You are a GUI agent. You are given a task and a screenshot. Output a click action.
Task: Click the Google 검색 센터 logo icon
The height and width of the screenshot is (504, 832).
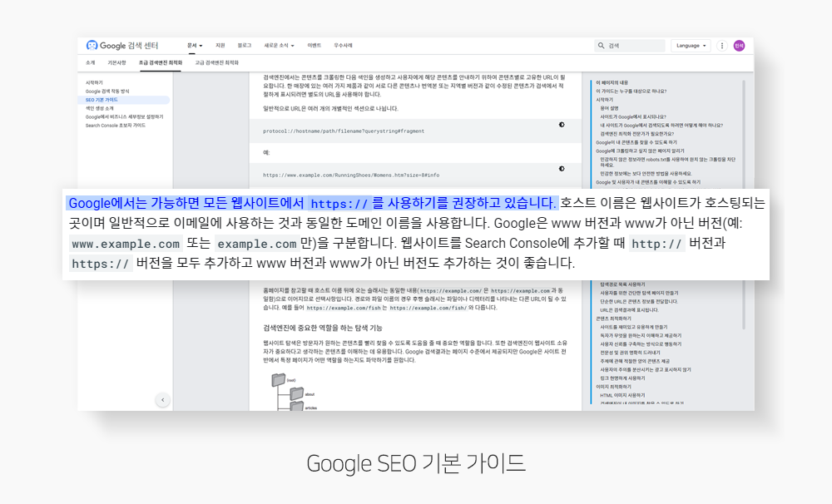[x=92, y=46]
